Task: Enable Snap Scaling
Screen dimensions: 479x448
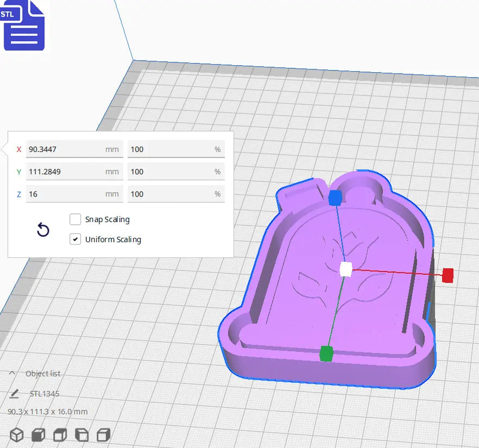Action: tap(75, 219)
